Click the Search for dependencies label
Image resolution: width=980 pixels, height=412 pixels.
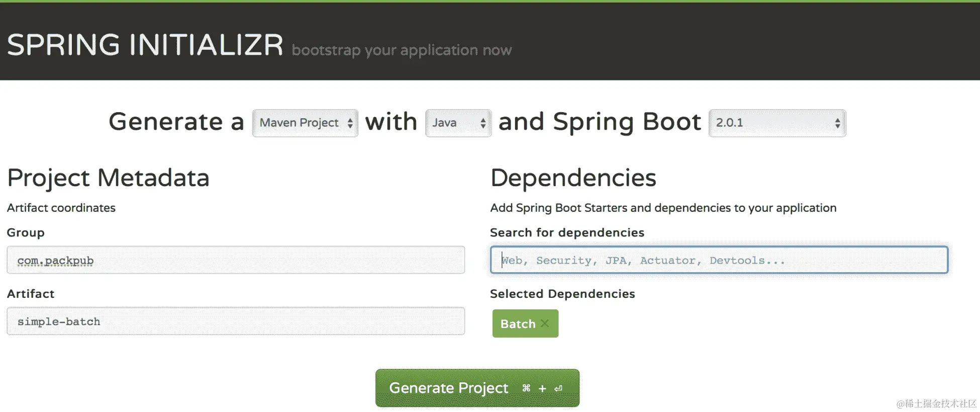click(567, 232)
